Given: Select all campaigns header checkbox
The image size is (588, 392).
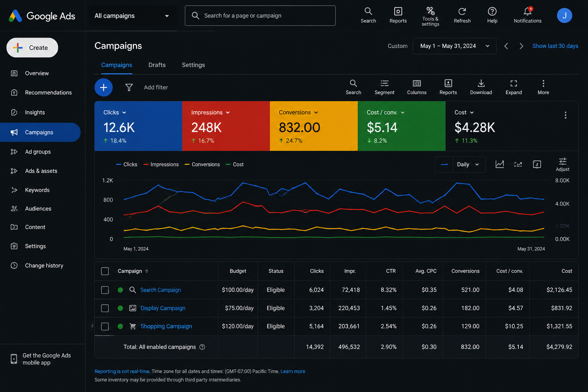Looking at the screenshot, I should 105,271.
